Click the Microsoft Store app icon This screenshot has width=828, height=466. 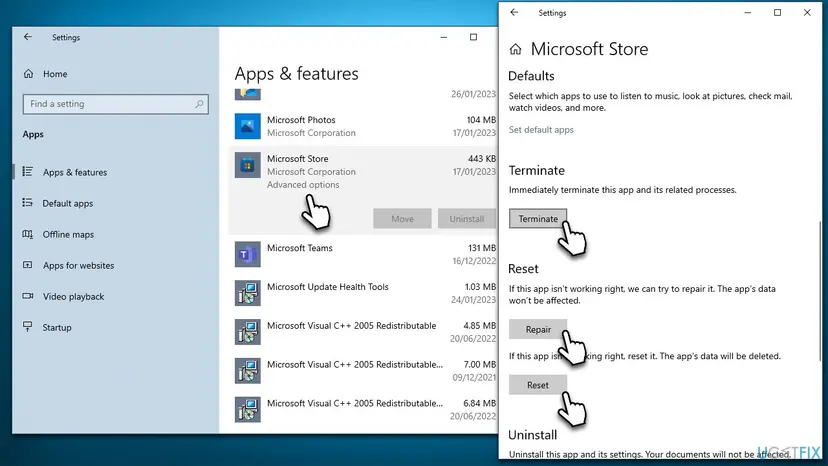[x=248, y=165]
